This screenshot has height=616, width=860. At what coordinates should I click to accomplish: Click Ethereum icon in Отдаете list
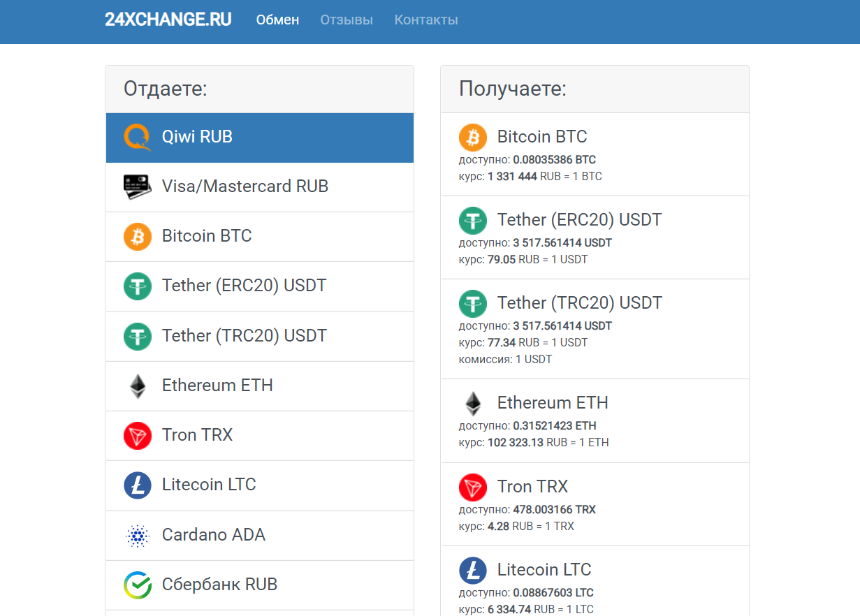[x=138, y=386]
